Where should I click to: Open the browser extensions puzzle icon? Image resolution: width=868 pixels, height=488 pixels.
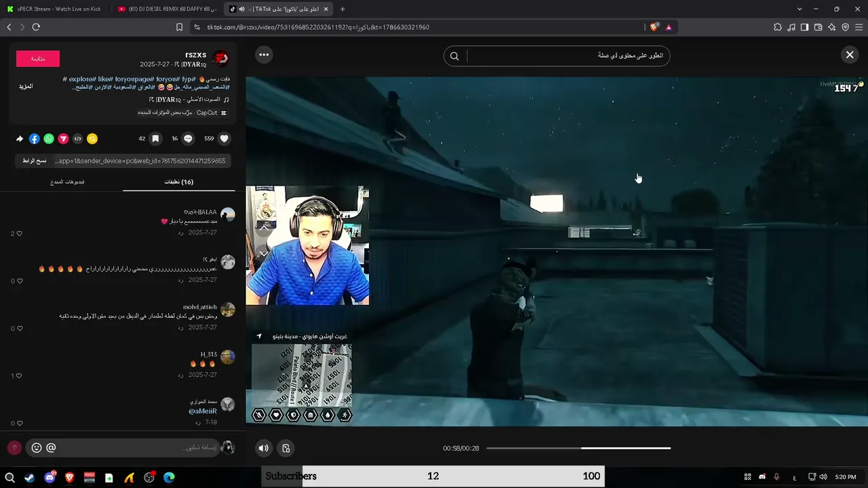778,27
